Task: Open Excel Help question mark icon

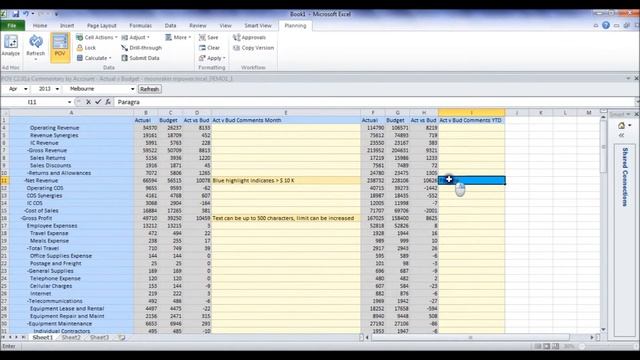Action: [606, 25]
